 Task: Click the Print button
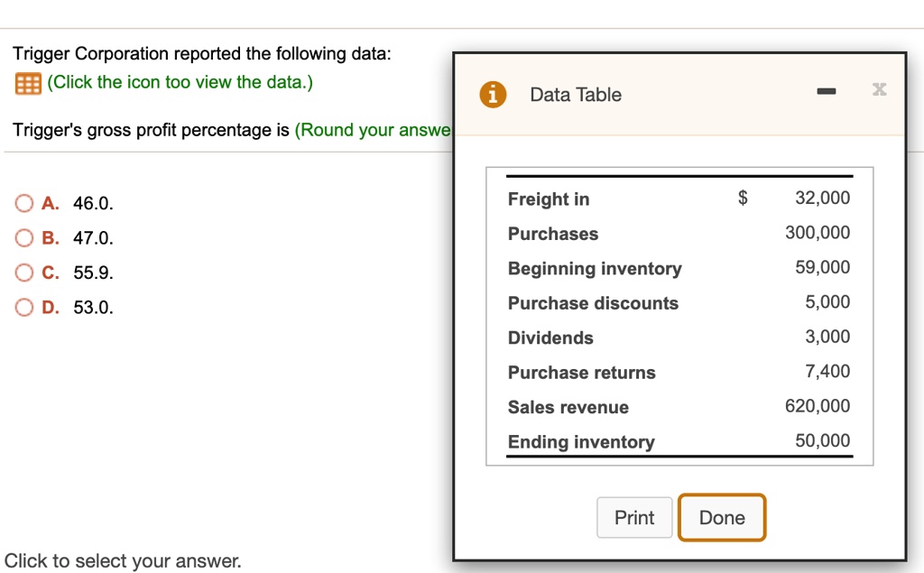pos(634,517)
